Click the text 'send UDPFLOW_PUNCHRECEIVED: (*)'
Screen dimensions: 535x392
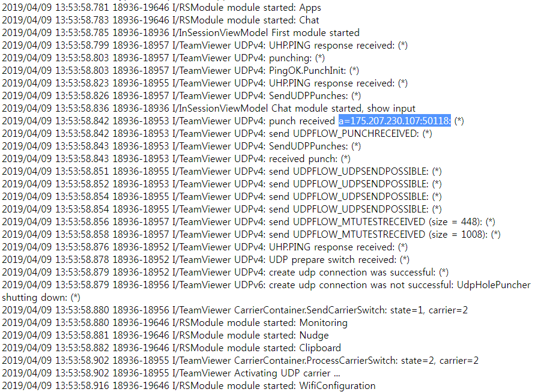pos(351,134)
